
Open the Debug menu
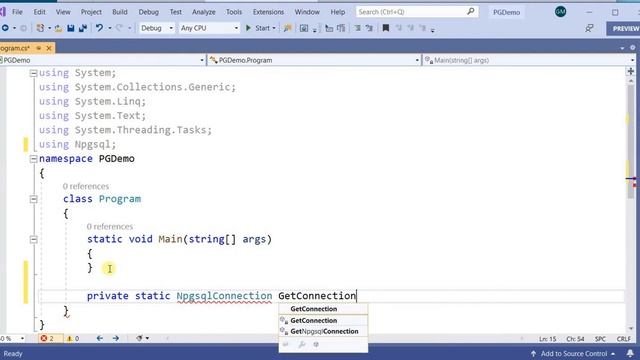click(149, 12)
